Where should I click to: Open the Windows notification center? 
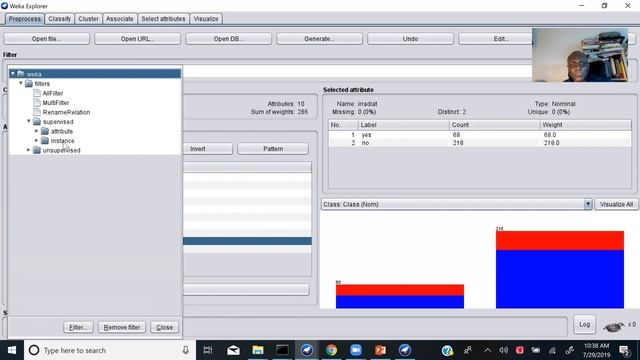[x=624, y=350]
